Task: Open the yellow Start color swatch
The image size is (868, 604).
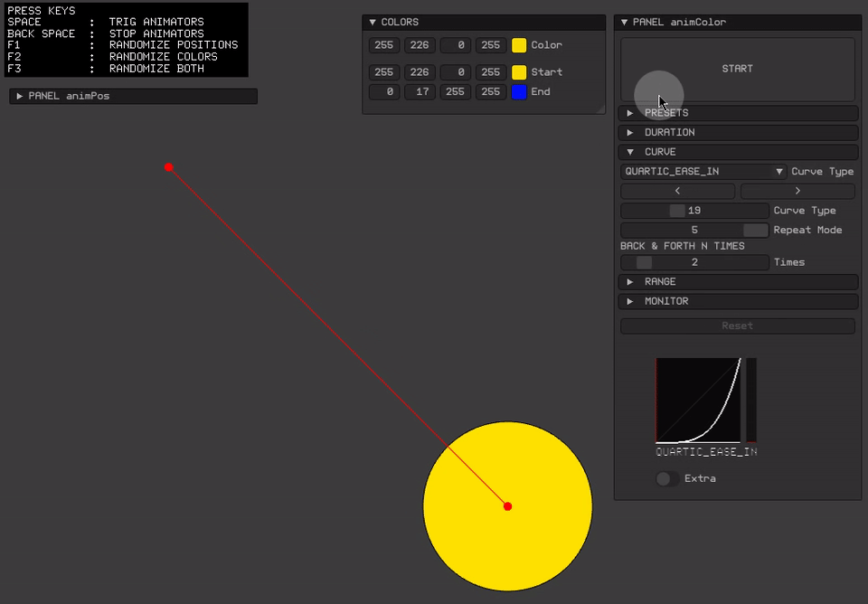Action: pyautogui.click(x=519, y=72)
